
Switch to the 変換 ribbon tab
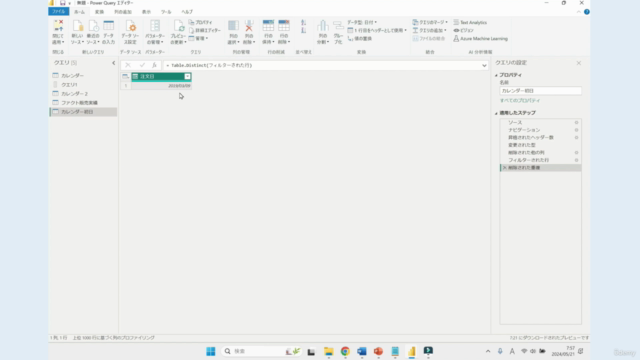point(99,12)
